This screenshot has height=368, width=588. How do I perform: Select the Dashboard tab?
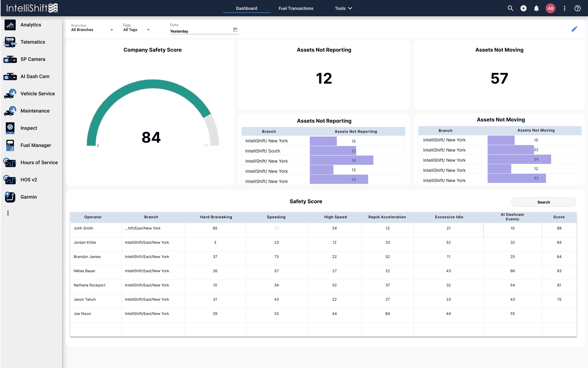click(247, 8)
